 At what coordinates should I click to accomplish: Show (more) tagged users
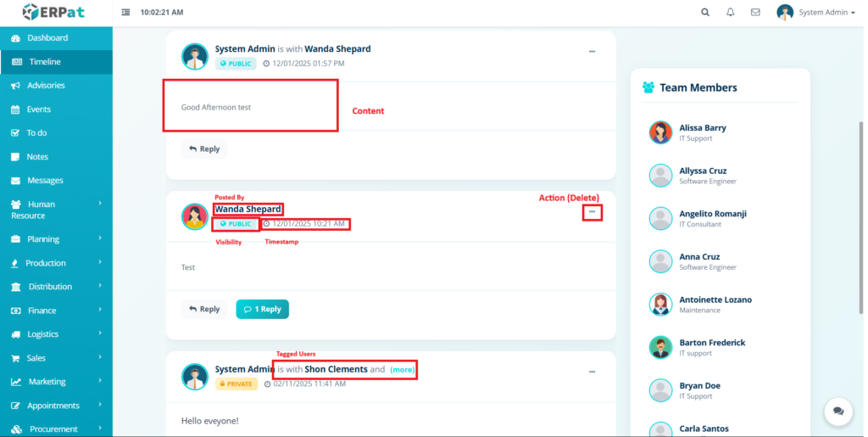[x=403, y=369]
